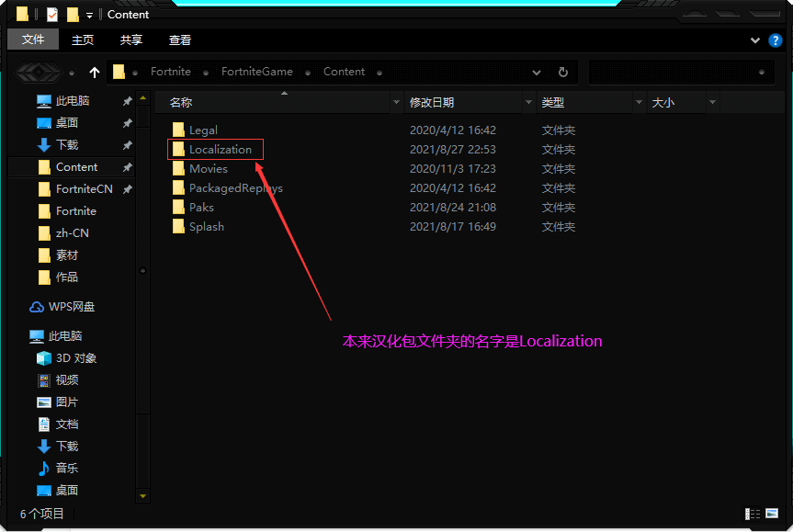Open Fortnite folder in navigation pane
The height and width of the screenshot is (532, 793).
(x=76, y=211)
